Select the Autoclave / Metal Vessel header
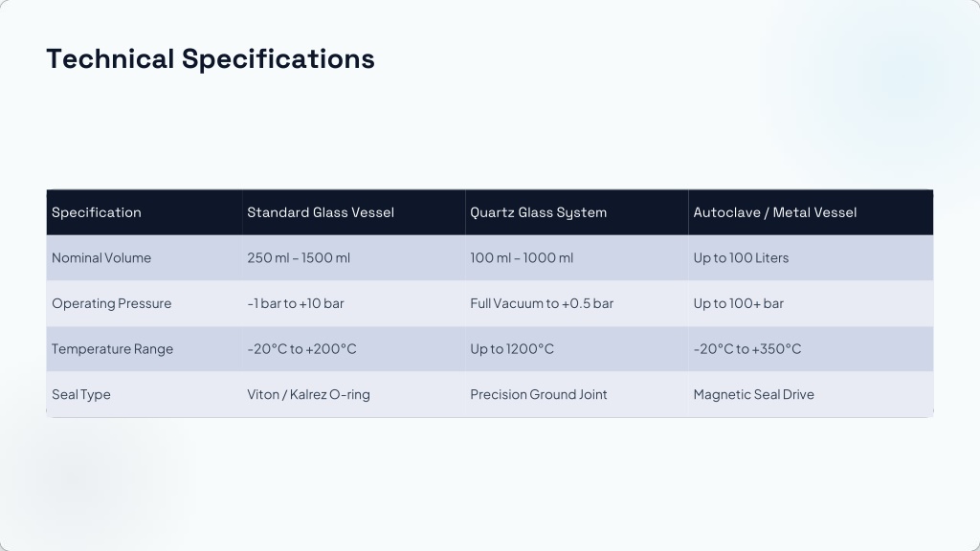Screen dimensions: 980x551 point(811,212)
